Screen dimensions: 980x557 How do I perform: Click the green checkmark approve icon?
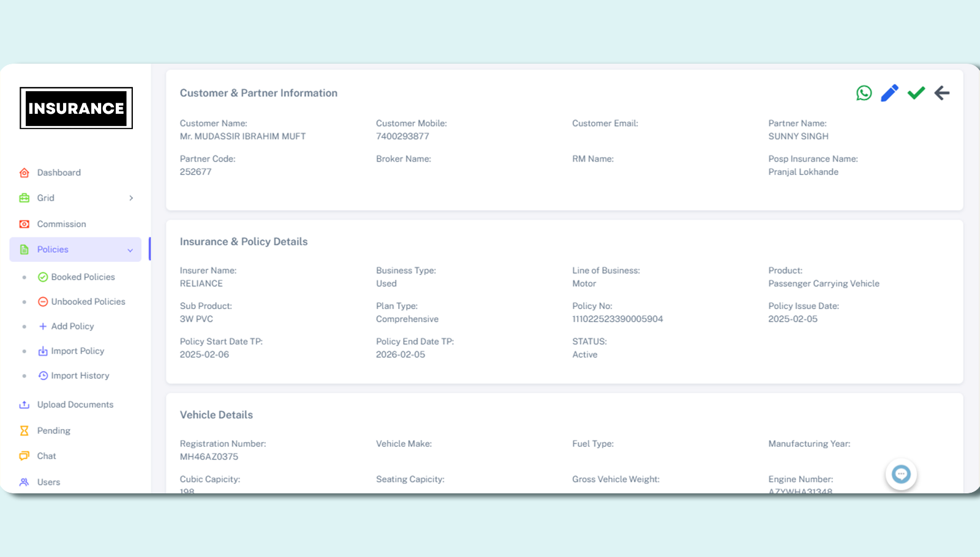click(x=916, y=93)
